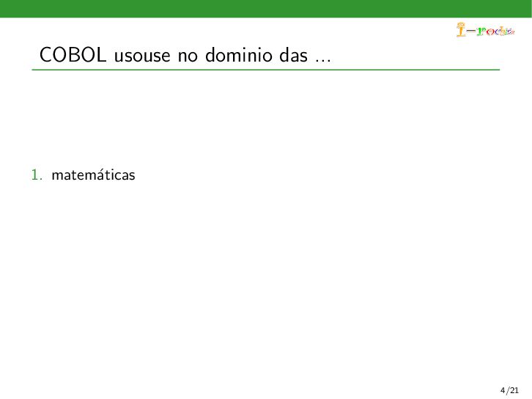Click the green header bar
This screenshot has width=532, height=399.
[x=266, y=9]
